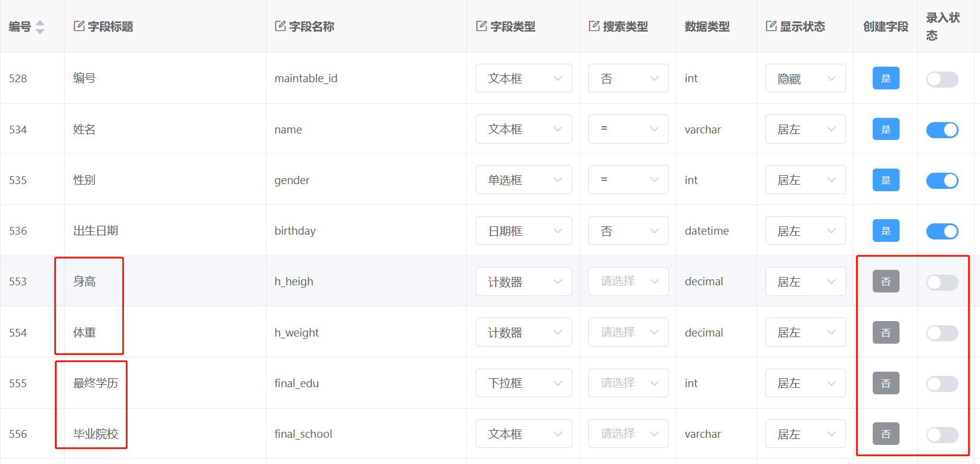Click the edit icon beside 字段名称 header
Screen dimensions: 980x464
pyautogui.click(x=280, y=26)
